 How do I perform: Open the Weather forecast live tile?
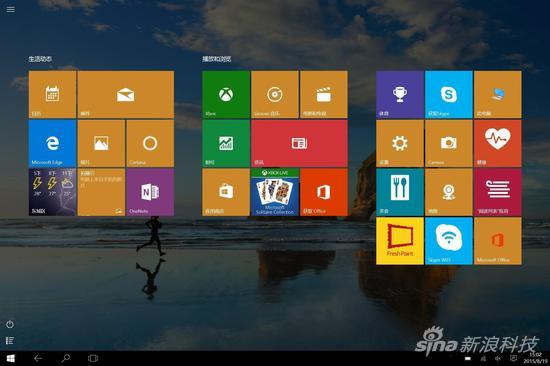tap(52, 192)
